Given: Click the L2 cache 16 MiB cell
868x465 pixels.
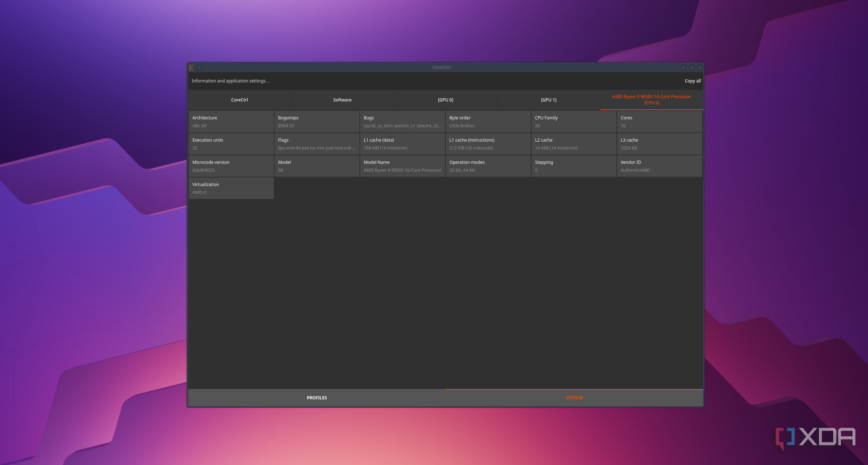Looking at the screenshot, I should 574,144.
